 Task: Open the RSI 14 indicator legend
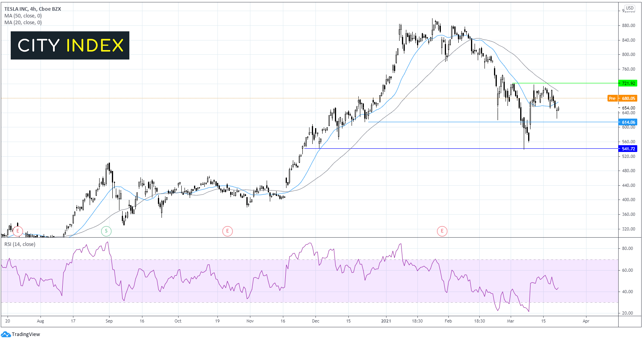[20, 244]
